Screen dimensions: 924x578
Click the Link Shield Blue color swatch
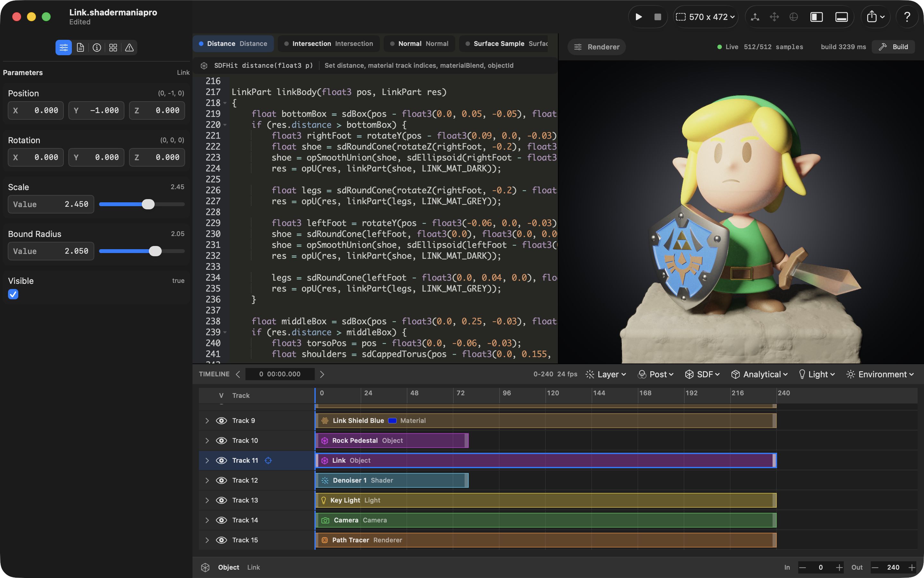[392, 421]
